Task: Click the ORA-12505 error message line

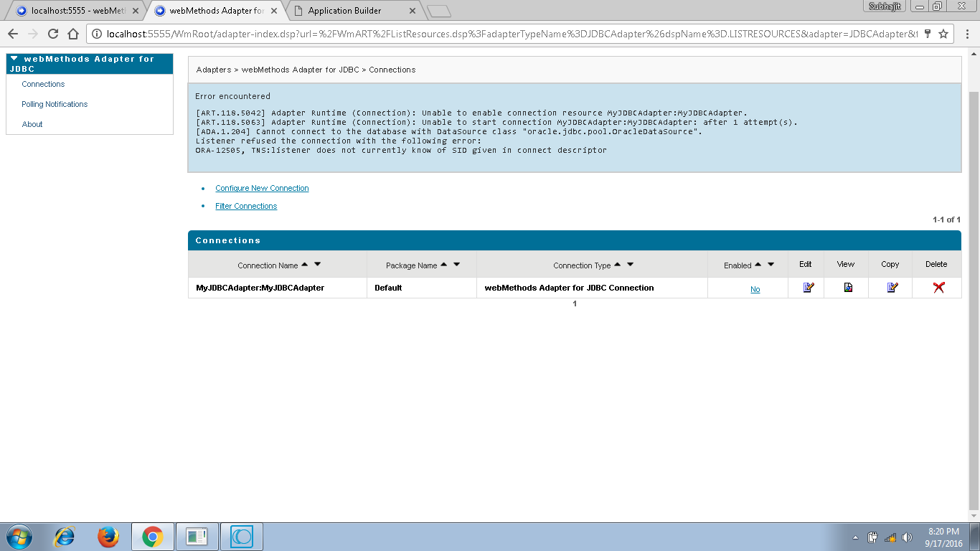Action: (x=401, y=150)
